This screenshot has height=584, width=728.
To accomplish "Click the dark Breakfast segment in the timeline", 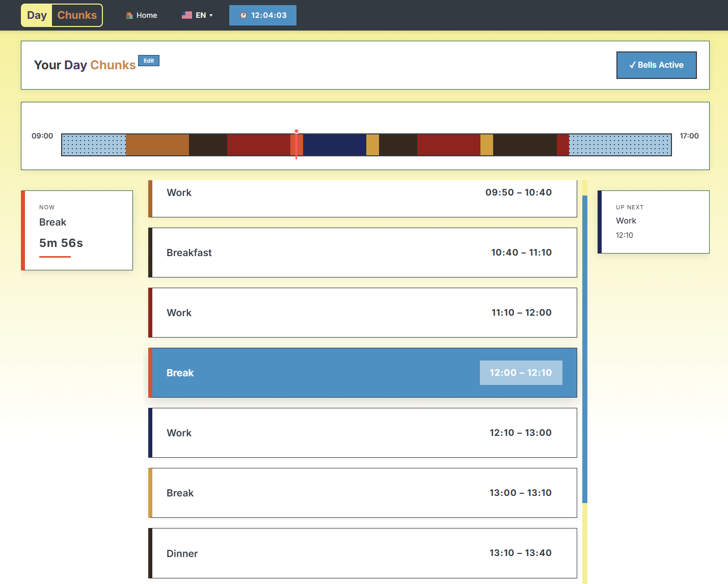I will tap(208, 145).
